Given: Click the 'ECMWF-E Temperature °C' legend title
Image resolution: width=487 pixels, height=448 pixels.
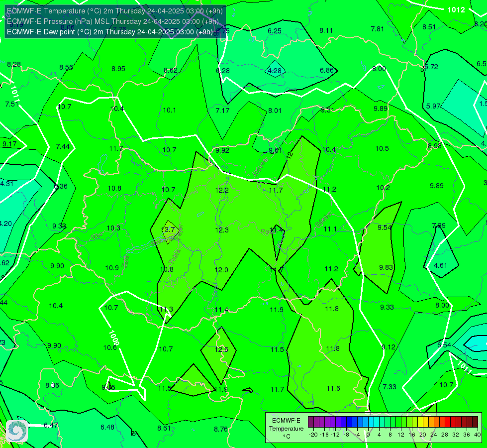Looking at the screenshot, I should click(286, 429).
